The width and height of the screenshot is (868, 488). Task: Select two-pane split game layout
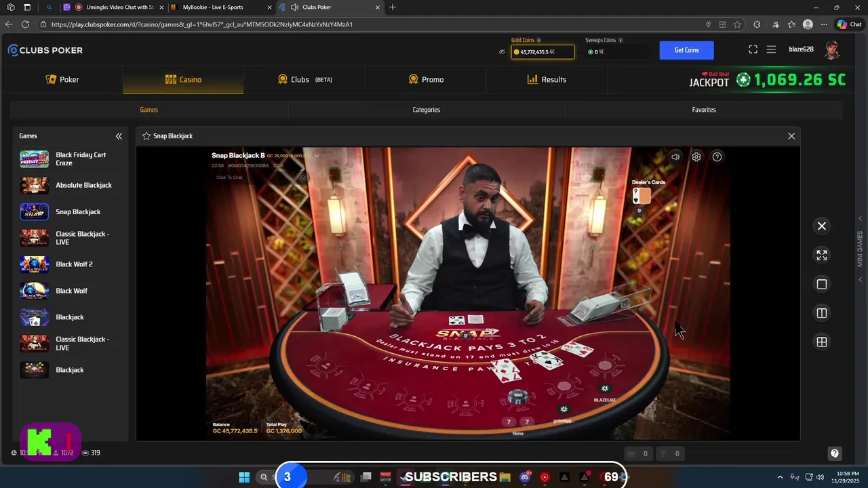click(x=822, y=313)
